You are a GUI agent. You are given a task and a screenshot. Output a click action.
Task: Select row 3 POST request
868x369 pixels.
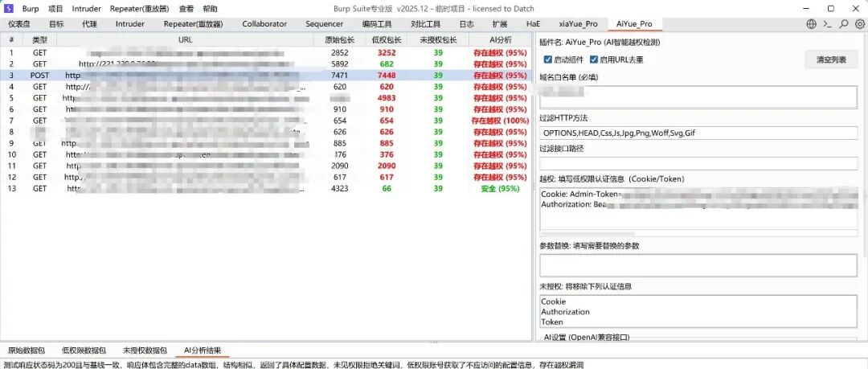pos(266,76)
